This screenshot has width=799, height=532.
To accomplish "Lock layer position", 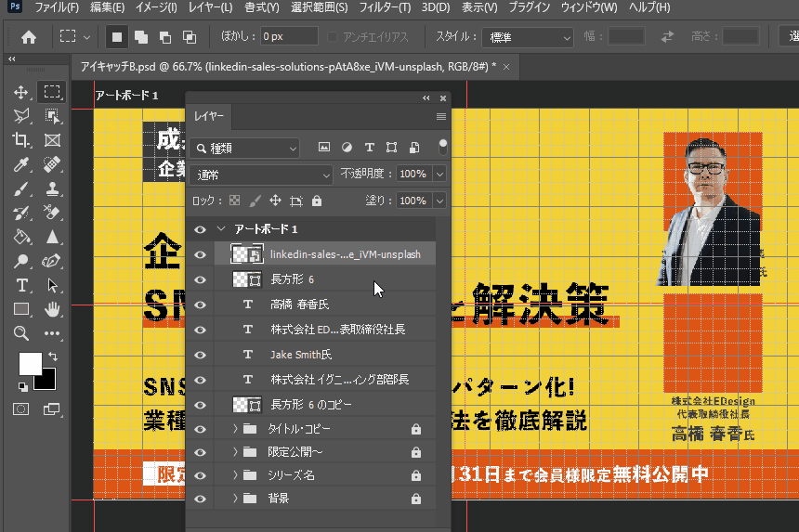I will (x=275, y=201).
